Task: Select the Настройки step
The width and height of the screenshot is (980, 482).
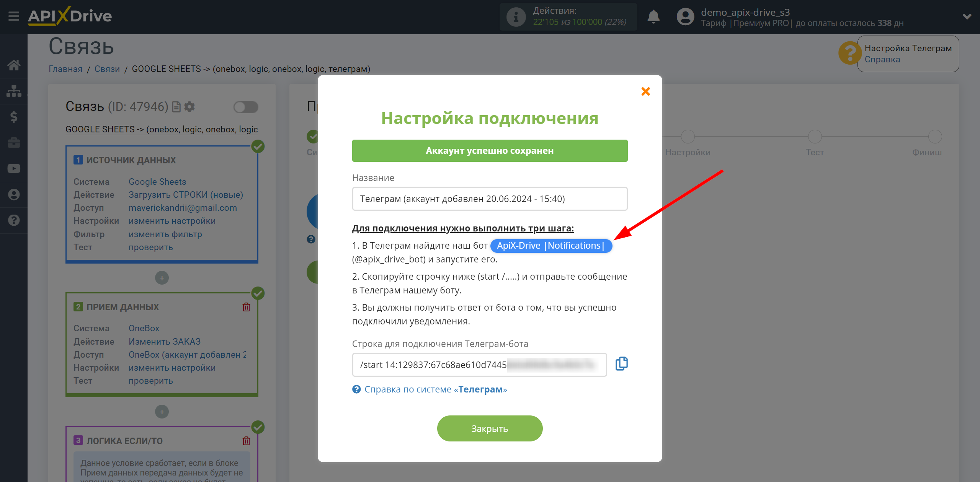Action: 688,137
